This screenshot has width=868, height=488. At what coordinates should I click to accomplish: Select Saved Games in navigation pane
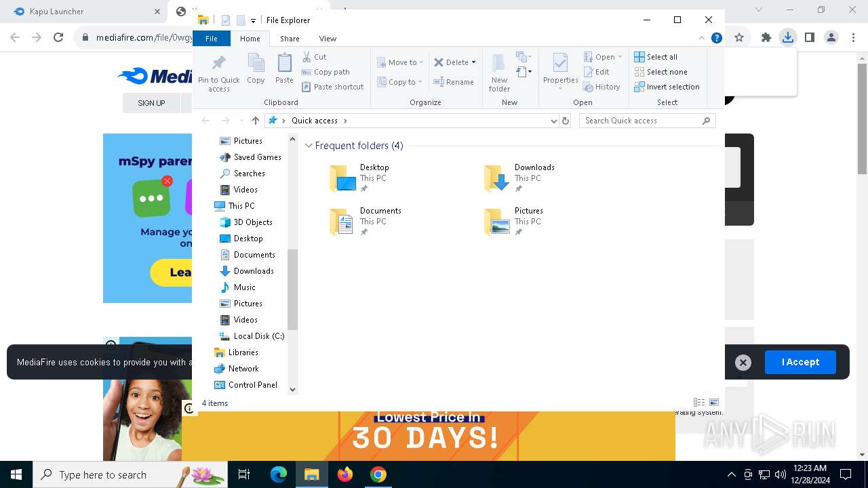click(x=250, y=157)
